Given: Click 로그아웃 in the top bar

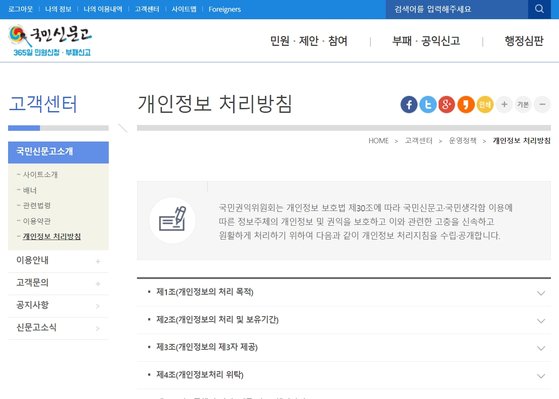Looking at the screenshot, I should point(20,9).
